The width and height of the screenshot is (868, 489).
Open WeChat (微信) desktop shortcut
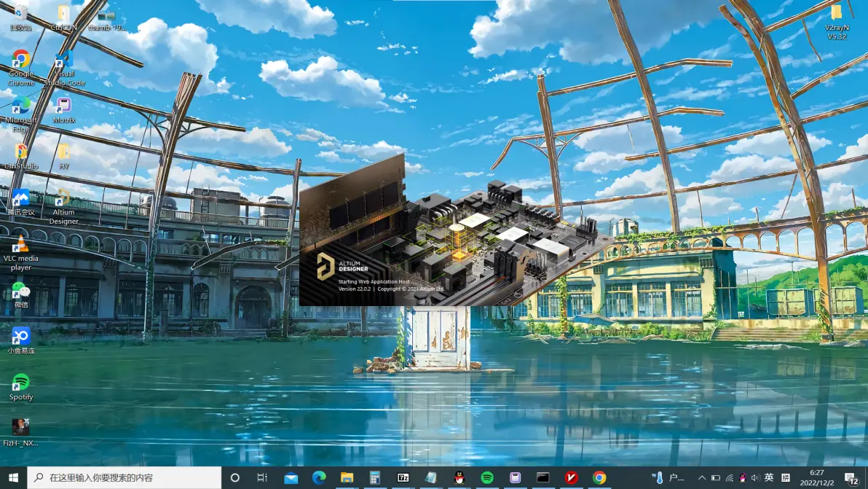point(21,294)
